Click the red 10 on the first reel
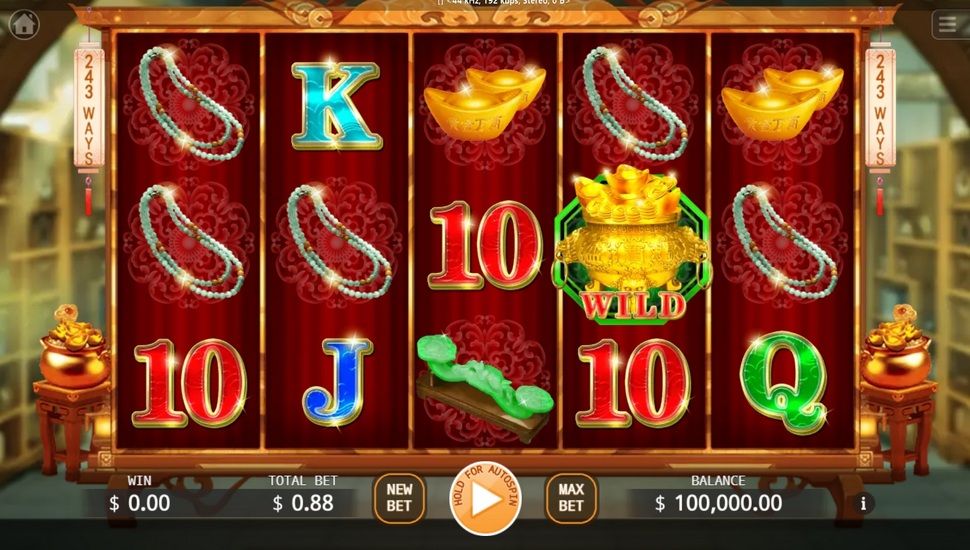Screen dimensions: 970x550 click(189, 382)
